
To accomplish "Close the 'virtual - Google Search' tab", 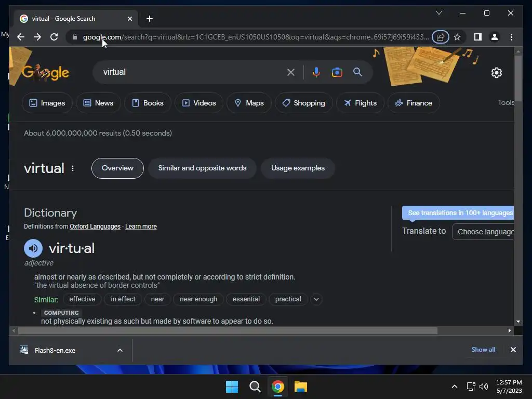I will click(x=129, y=19).
